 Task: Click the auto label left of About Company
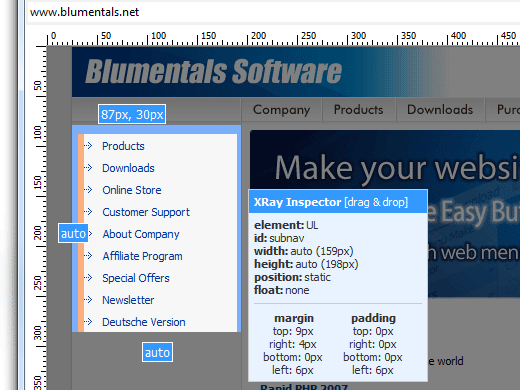tap(73, 233)
